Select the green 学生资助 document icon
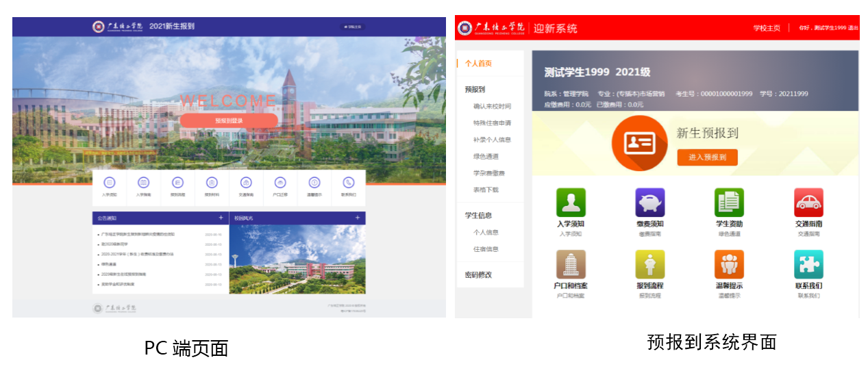This screenshot has width=868, height=373. (729, 203)
